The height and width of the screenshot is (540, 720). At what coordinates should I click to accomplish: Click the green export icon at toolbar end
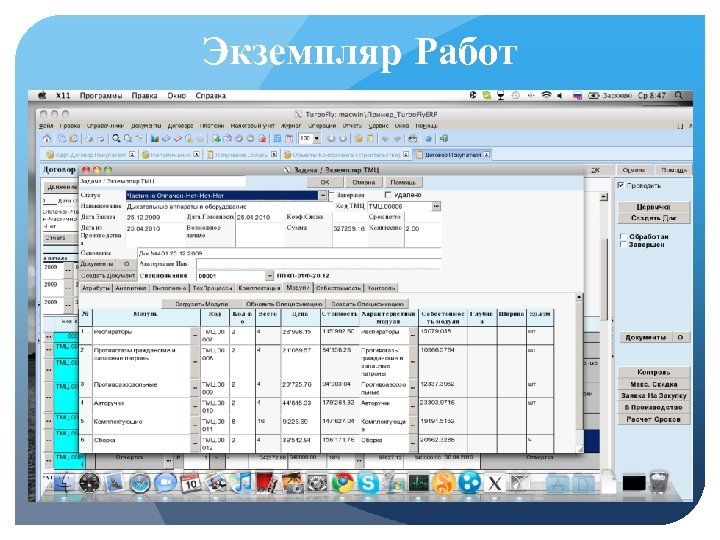[x=444, y=138]
